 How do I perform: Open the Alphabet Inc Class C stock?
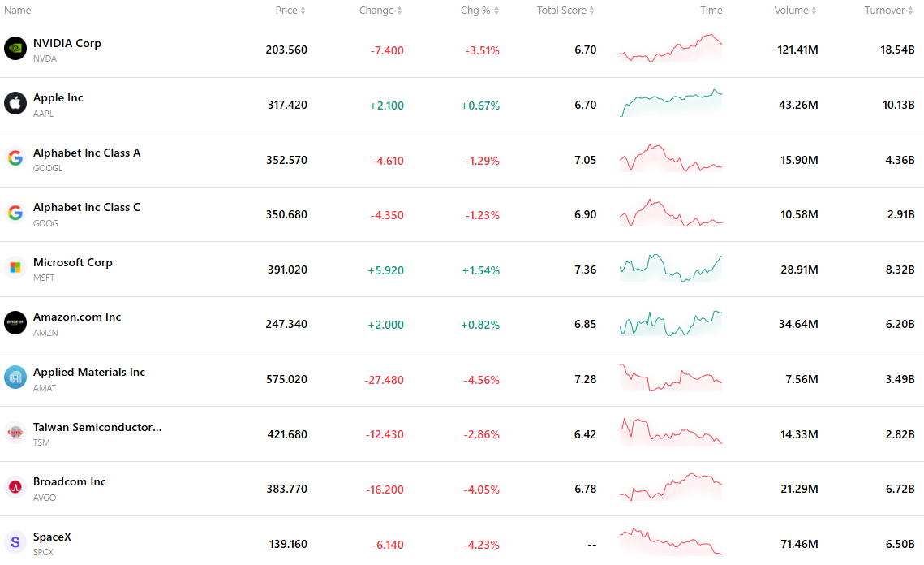(x=87, y=208)
